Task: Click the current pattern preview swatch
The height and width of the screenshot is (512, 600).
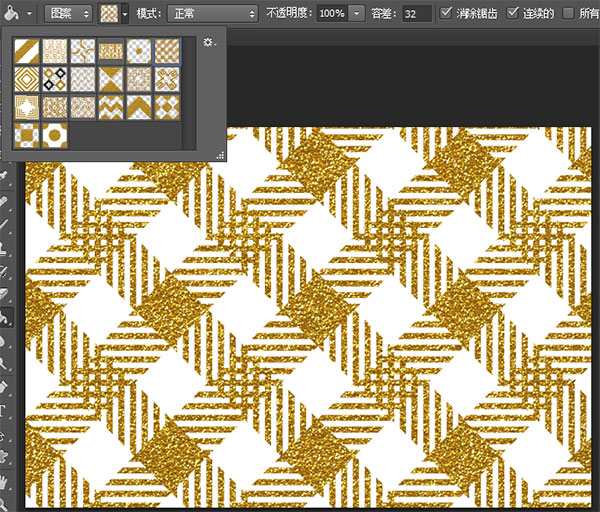Action: pyautogui.click(x=107, y=14)
